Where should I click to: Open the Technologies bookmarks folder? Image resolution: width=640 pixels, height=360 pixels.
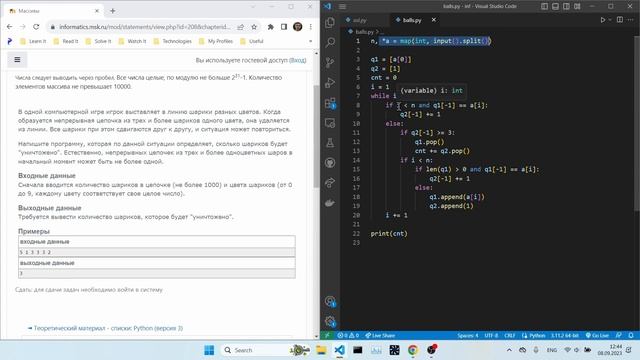tap(172, 41)
